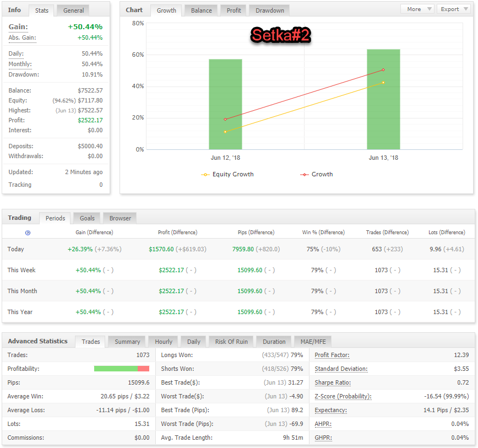The height and width of the screenshot is (448, 478).
Task: Click Today's gain value +26.39%
Action: pos(80,249)
